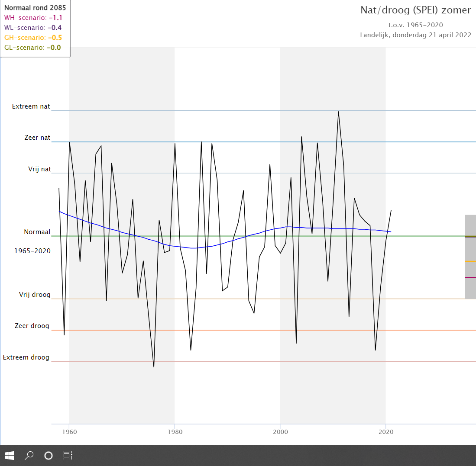Image resolution: width=476 pixels, height=466 pixels.
Task: Click the 2000 x-axis tick label
Action: (x=280, y=432)
